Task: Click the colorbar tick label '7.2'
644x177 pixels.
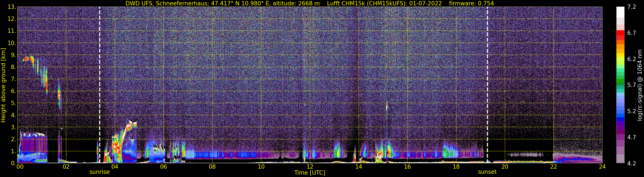Action: [x=632, y=7]
